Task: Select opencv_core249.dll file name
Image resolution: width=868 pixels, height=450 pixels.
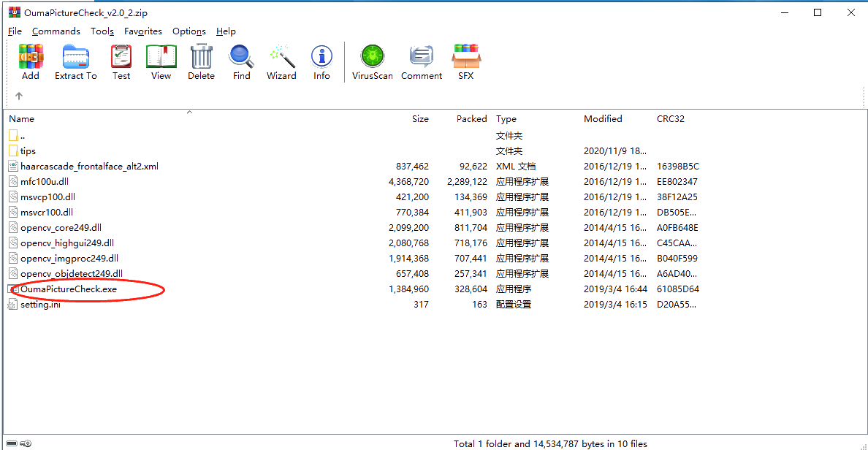Action: [61, 227]
